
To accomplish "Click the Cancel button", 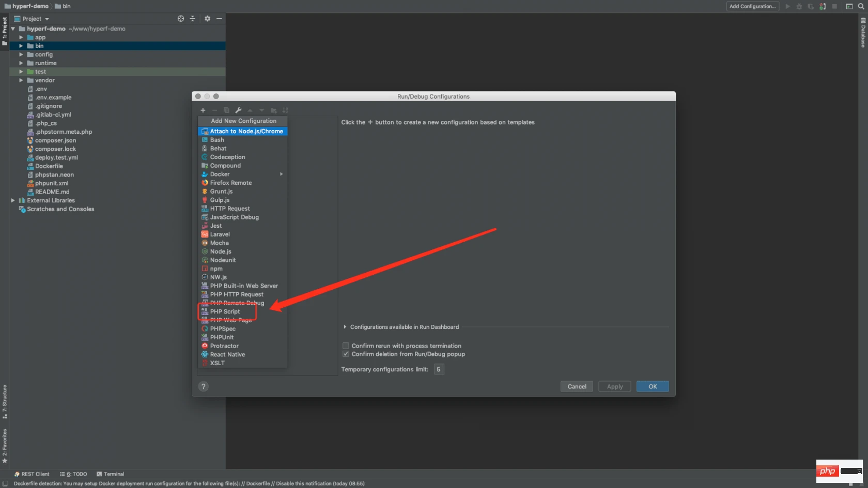I will coord(577,386).
